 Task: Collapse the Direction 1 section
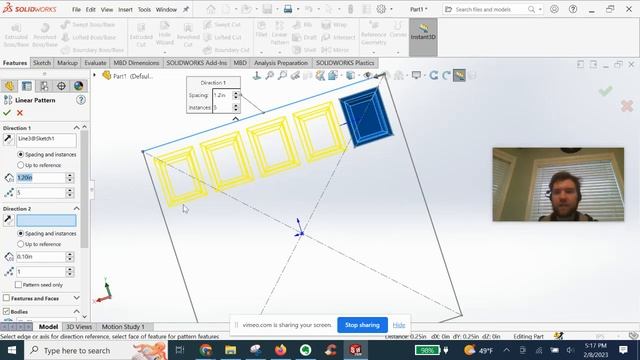[x=76, y=128]
